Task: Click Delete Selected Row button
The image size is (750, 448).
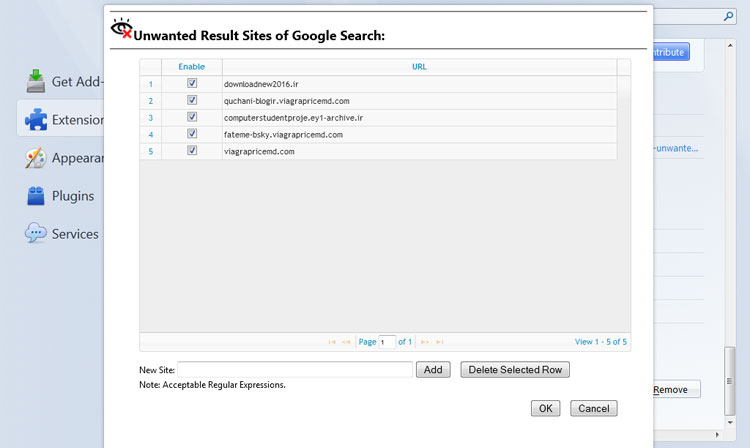Action: point(515,370)
